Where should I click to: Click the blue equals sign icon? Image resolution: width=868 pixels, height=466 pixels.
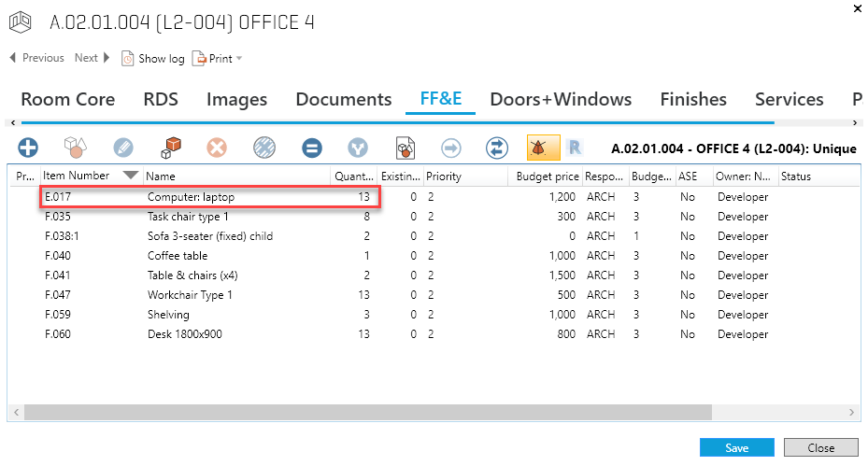click(312, 148)
